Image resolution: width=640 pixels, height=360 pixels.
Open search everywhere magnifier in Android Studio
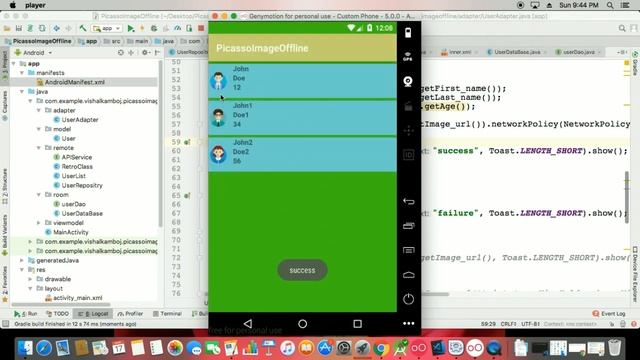[x=622, y=28]
